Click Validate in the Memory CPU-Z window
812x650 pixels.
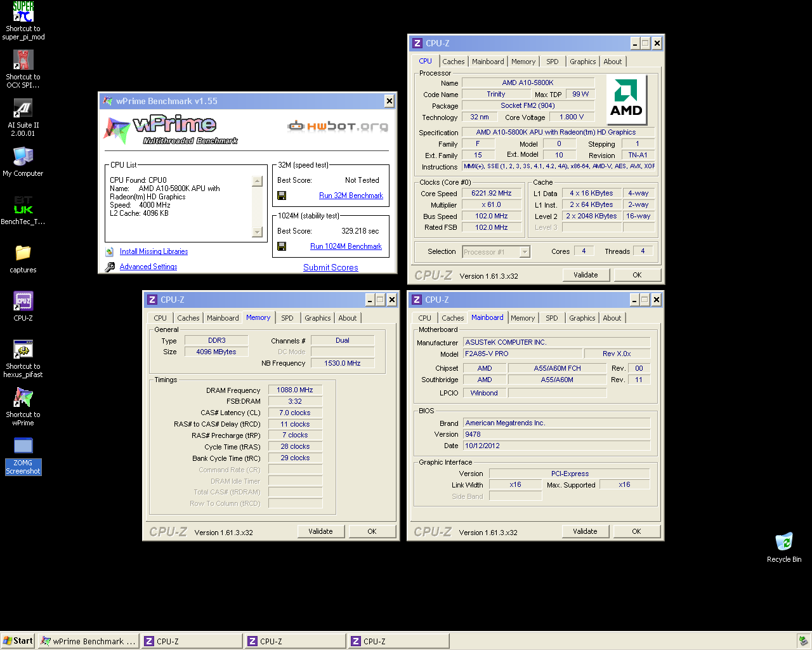321,531
